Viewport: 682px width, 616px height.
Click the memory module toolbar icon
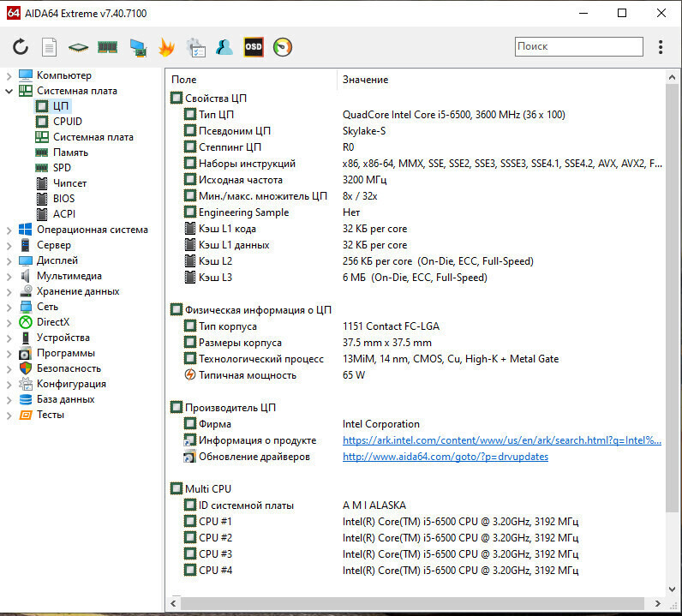pos(107,47)
